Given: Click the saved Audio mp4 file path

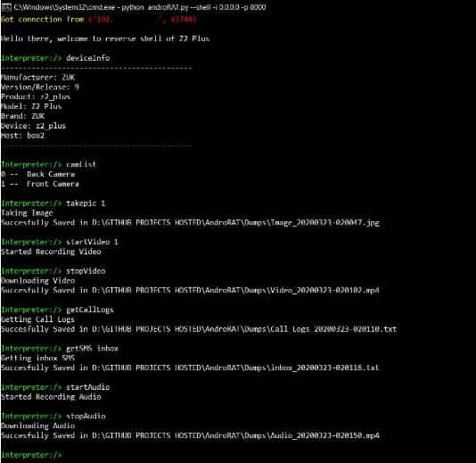Looking at the screenshot, I should point(235,435).
